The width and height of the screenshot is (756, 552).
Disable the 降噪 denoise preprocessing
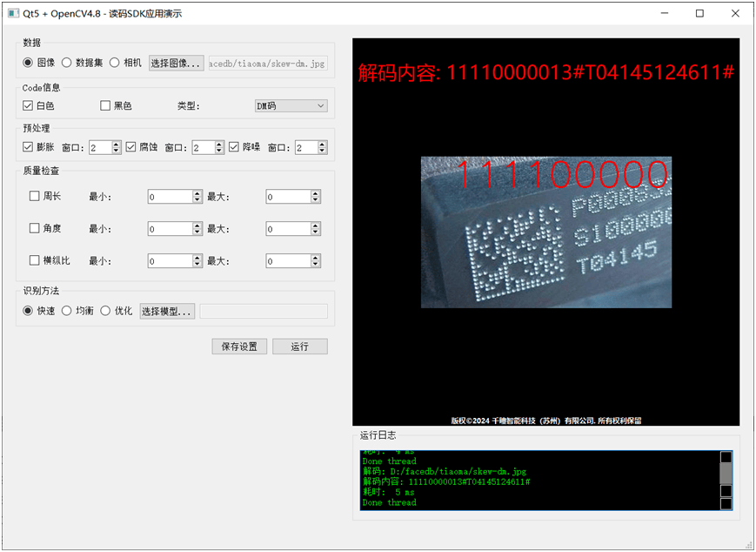[236, 146]
